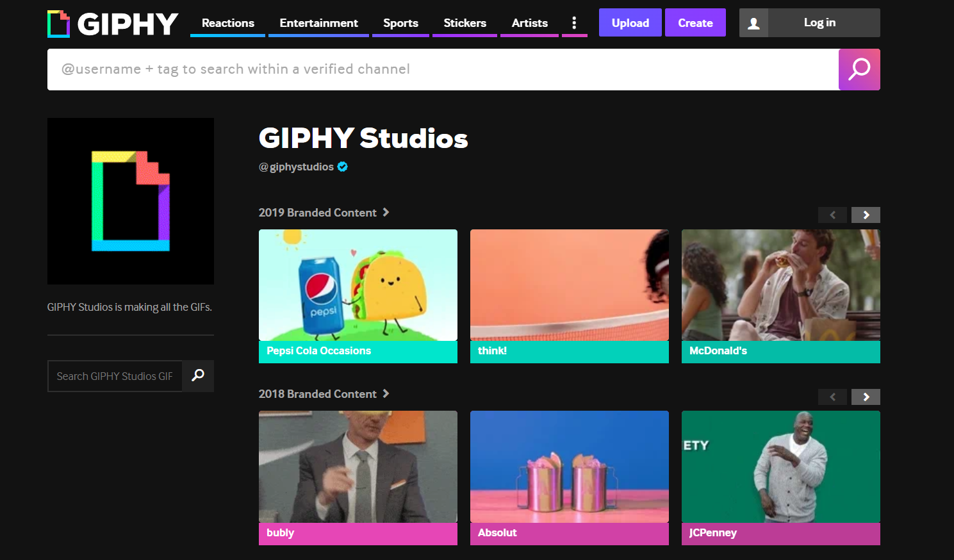Show previous 2018 Branded Content items
The height and width of the screenshot is (560, 954).
tap(832, 397)
